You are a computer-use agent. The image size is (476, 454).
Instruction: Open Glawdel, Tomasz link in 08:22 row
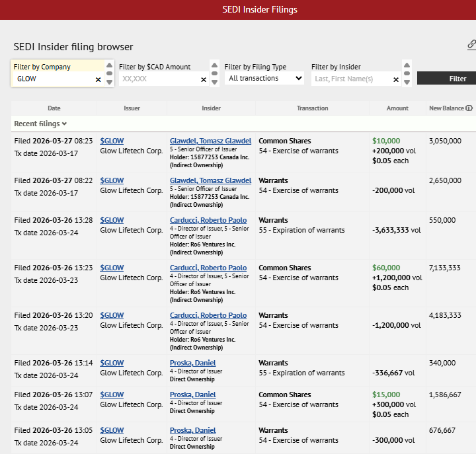pyautogui.click(x=211, y=181)
